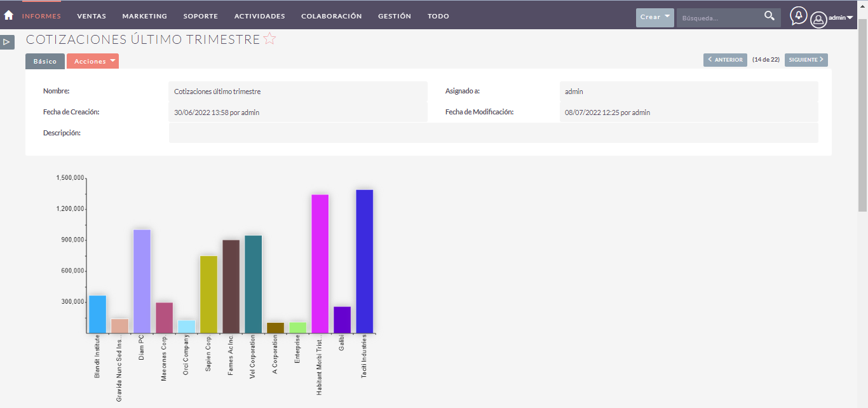
Task: Open the Ventas menu
Action: 92,16
